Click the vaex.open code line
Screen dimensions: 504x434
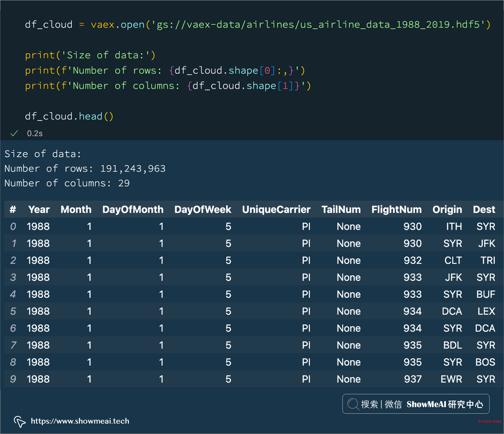tap(258, 25)
